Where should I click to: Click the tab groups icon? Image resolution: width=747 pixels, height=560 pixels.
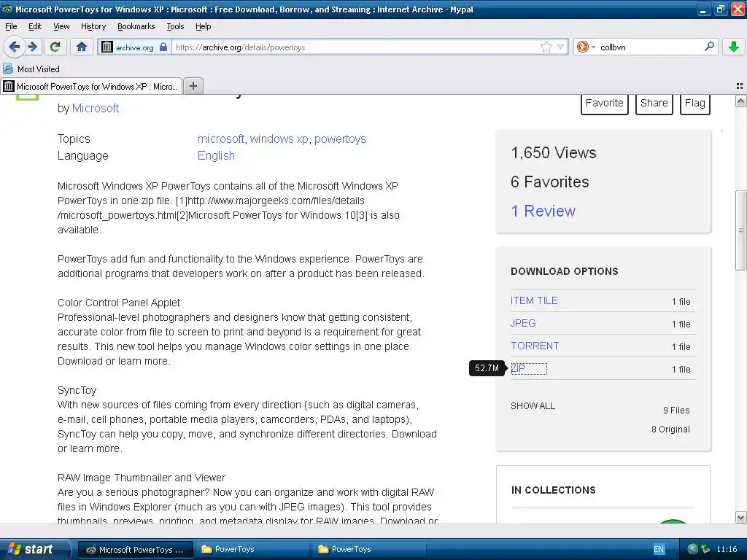(x=740, y=86)
